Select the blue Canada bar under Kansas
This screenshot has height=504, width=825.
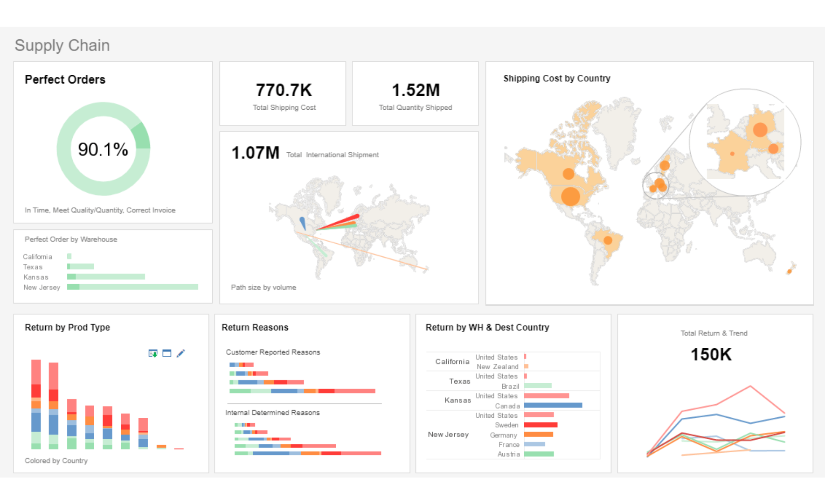(553, 405)
